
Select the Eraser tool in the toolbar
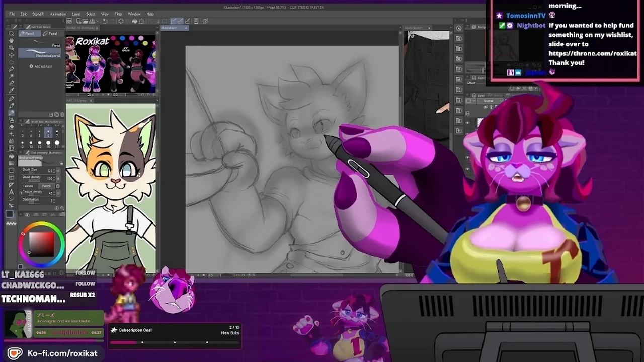point(11,127)
